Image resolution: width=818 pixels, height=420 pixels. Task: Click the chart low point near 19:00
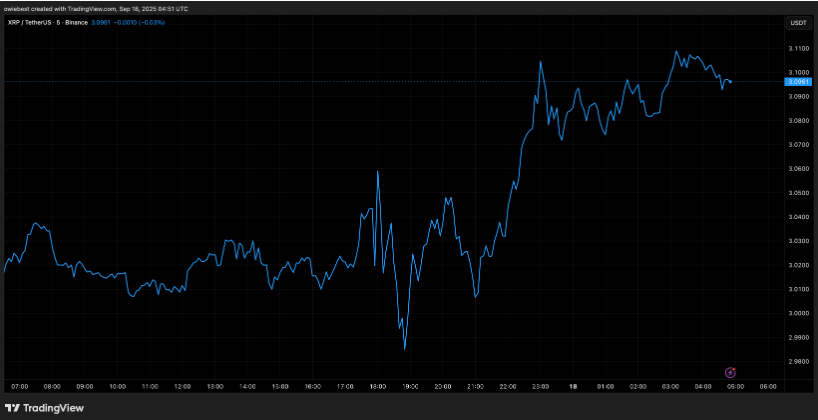click(405, 348)
